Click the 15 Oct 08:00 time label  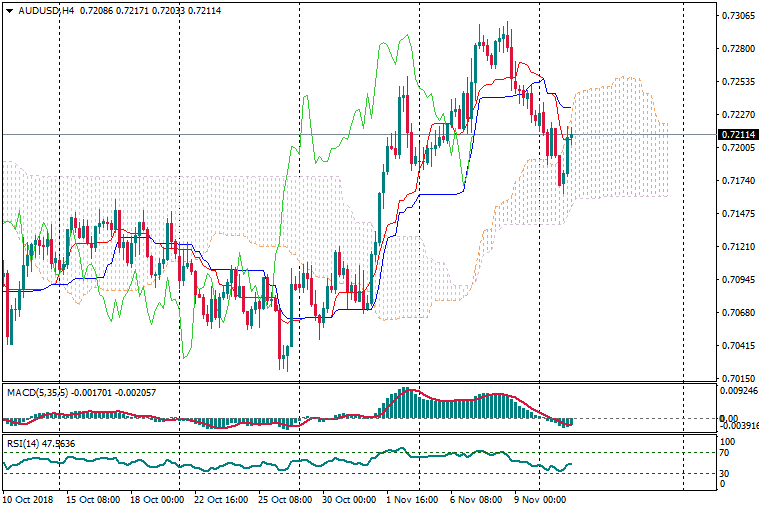pyautogui.click(x=93, y=498)
